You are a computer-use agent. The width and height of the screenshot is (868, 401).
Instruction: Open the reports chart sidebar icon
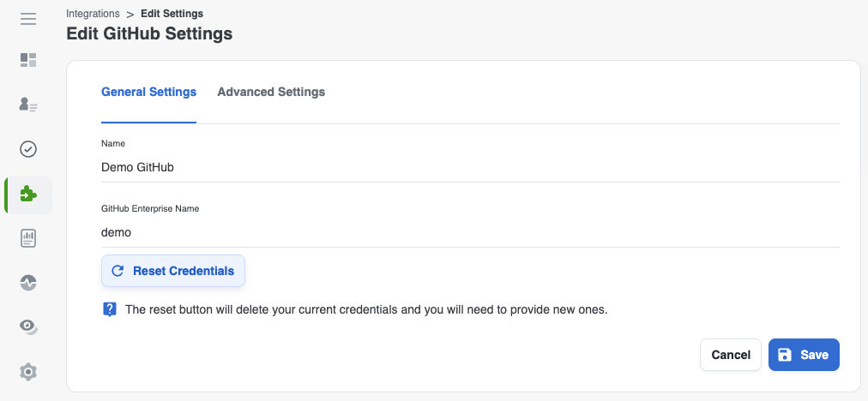tap(28, 238)
